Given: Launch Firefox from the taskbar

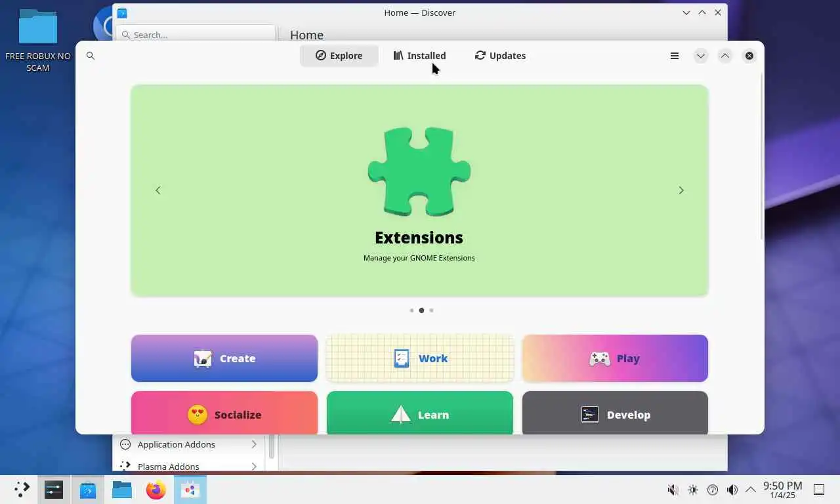Looking at the screenshot, I should tap(156, 490).
